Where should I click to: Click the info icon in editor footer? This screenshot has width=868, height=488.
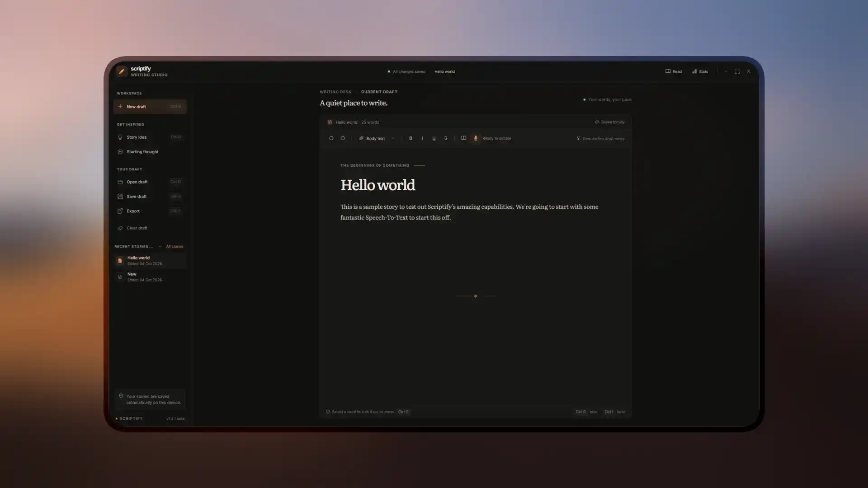tap(328, 412)
